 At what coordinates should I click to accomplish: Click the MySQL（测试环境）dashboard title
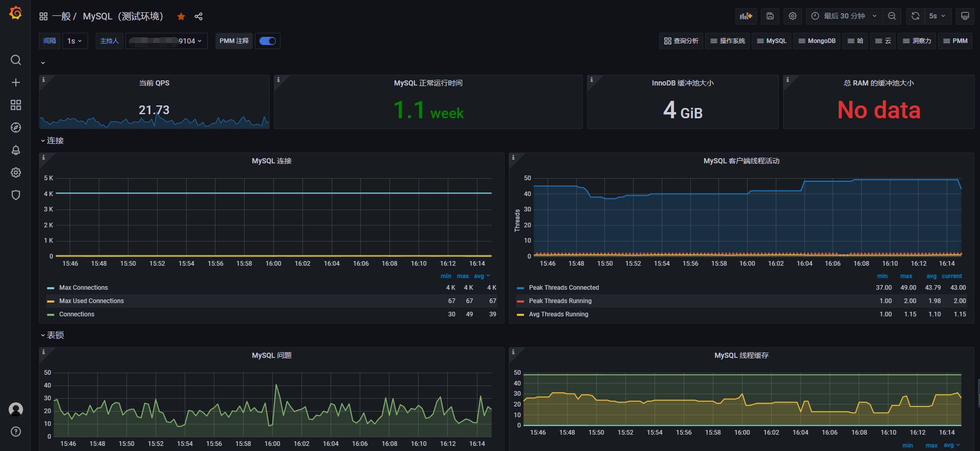123,16
